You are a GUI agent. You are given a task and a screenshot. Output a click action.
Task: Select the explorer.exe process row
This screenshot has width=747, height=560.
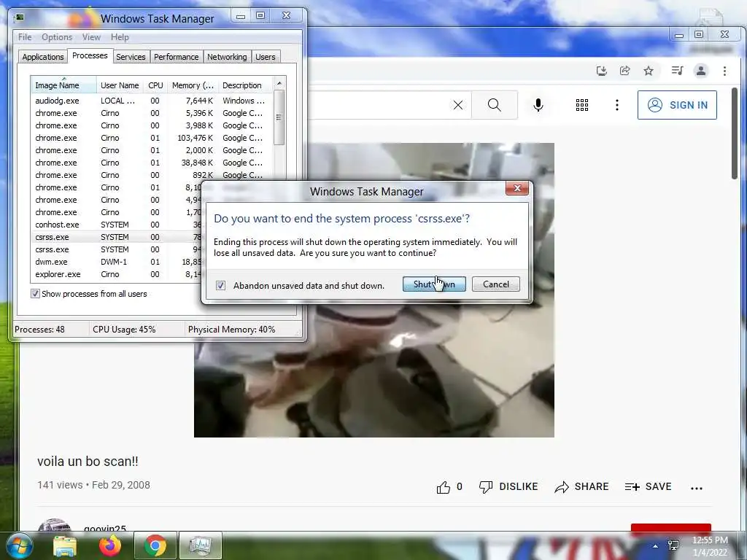tap(116, 274)
